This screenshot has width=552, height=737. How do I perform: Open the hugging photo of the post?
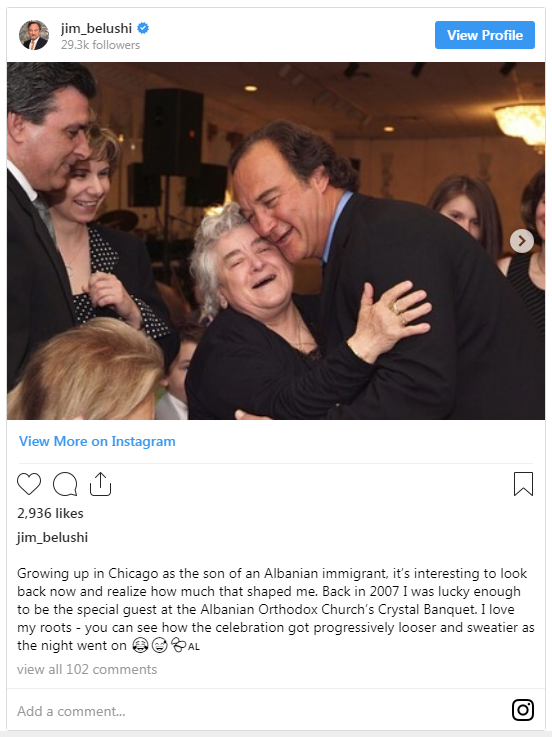click(276, 241)
